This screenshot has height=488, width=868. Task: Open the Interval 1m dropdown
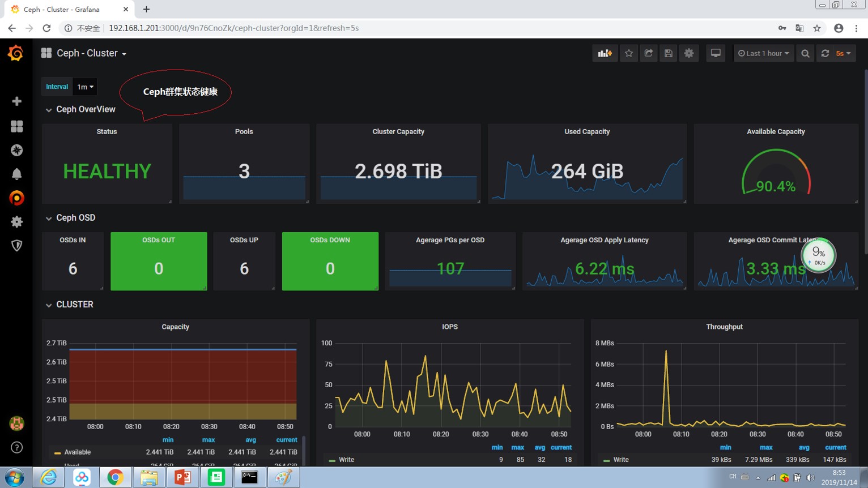pos(85,87)
